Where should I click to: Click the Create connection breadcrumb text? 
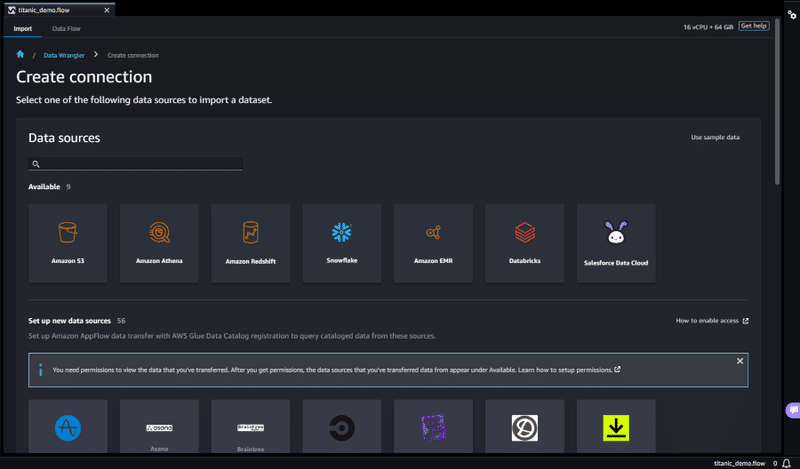click(x=133, y=55)
